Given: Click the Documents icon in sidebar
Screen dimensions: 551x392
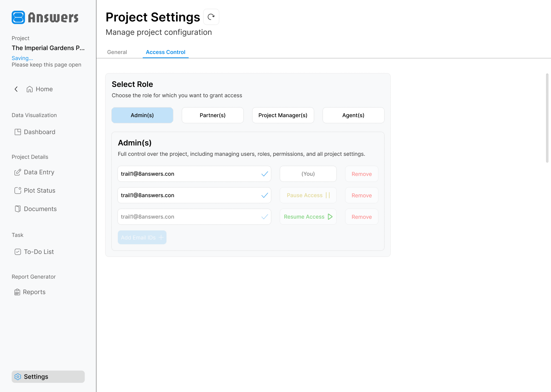Looking at the screenshot, I should (18, 209).
